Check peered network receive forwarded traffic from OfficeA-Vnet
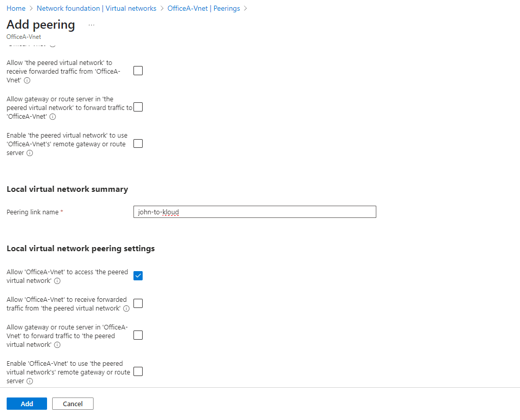The height and width of the screenshot is (420, 520). [138, 71]
